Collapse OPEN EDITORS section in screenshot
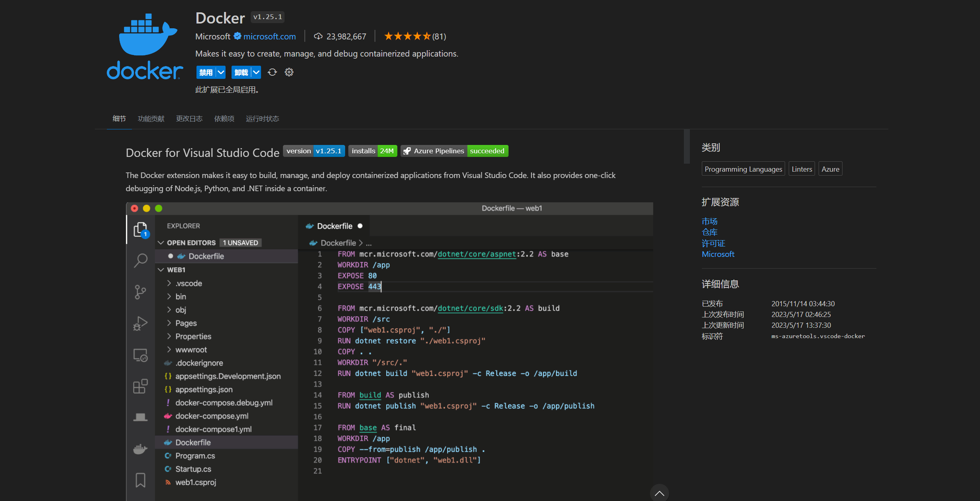Image resolution: width=980 pixels, height=501 pixels. (161, 243)
